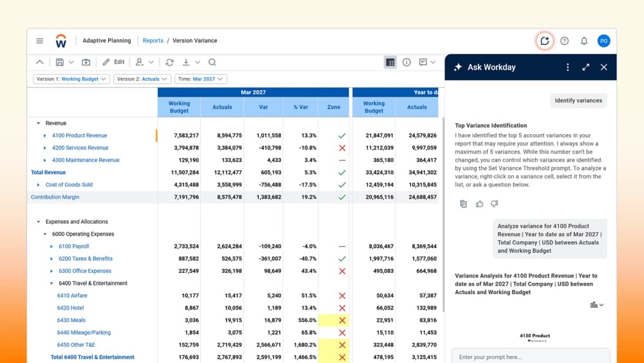
Task: Open Contribution Margin link
Action: coord(55,197)
